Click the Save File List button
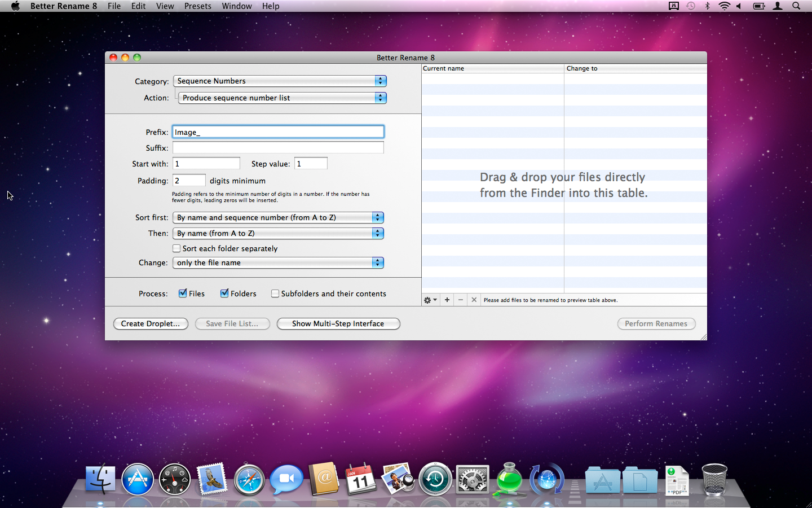812x508 pixels. tap(232, 324)
